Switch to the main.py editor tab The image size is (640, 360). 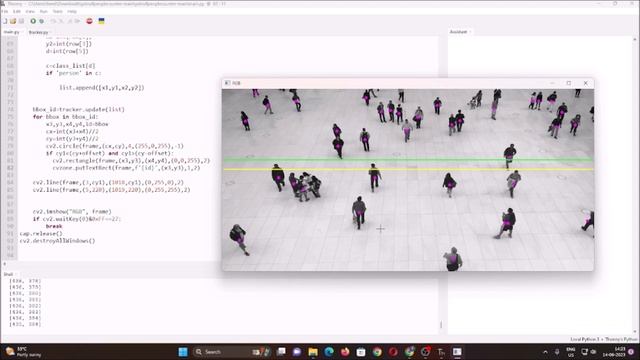coord(12,32)
